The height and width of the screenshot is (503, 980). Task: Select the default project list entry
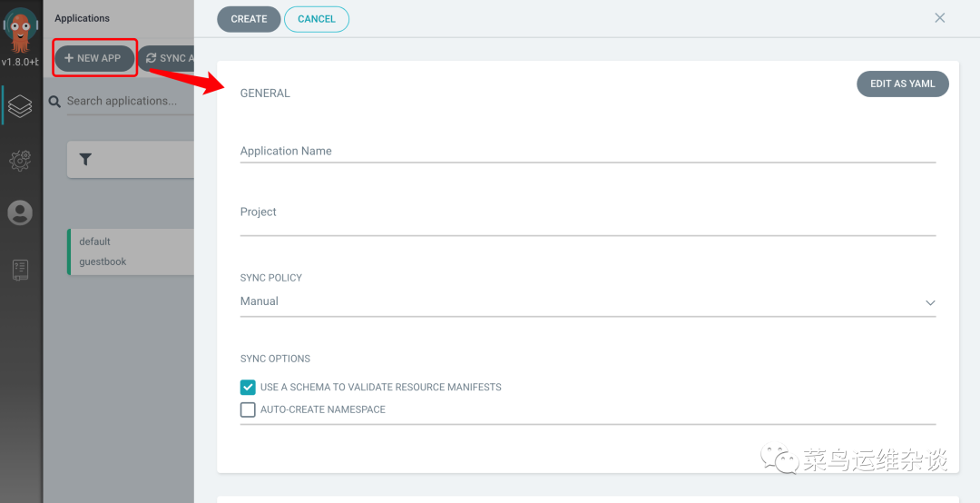tap(95, 242)
